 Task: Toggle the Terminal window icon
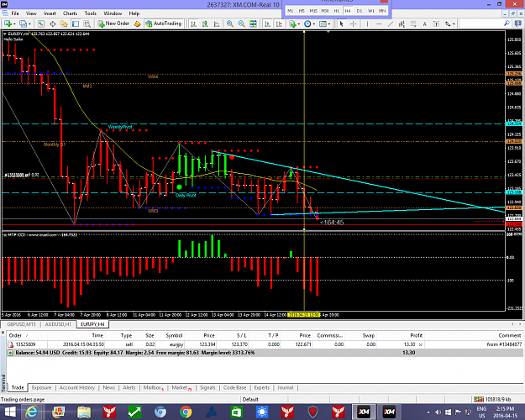point(76,24)
